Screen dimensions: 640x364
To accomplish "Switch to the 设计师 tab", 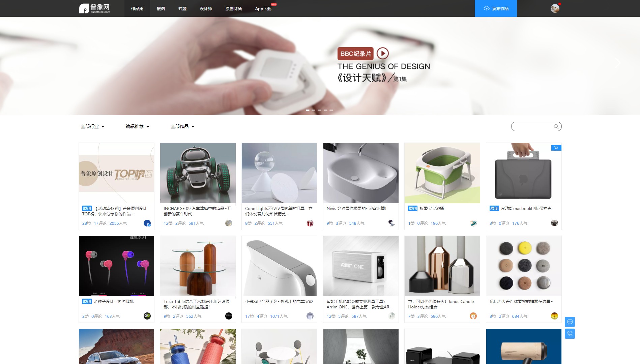I will tap(206, 8).
